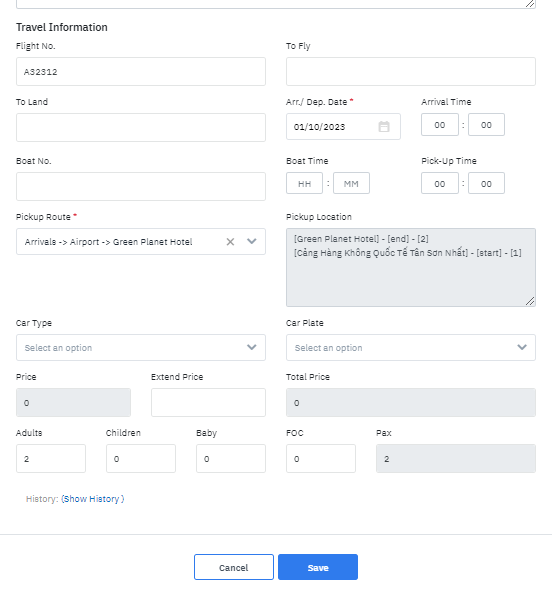Click Show History link
This screenshot has width=552, height=598.
(x=93, y=499)
